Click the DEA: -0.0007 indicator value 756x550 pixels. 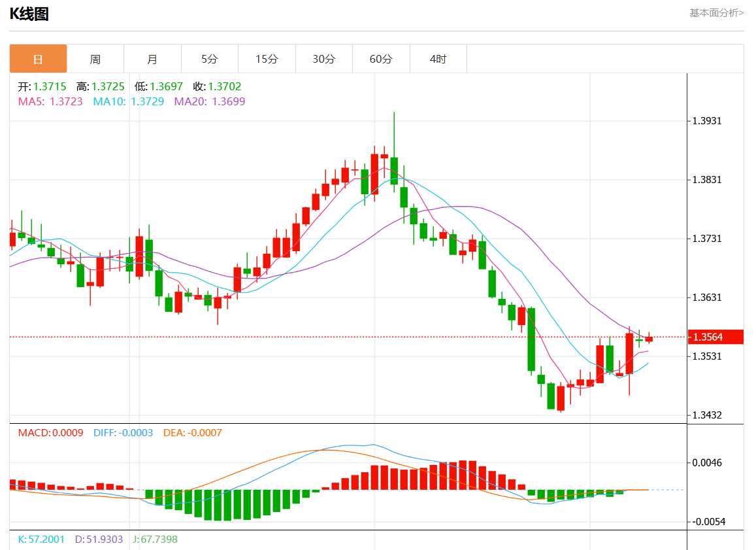pos(192,433)
